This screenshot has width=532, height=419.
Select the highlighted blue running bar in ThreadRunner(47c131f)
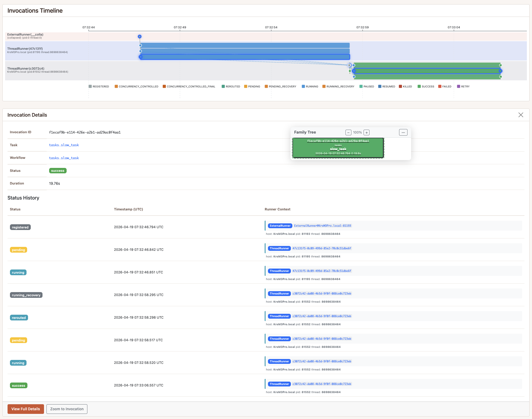245,57
